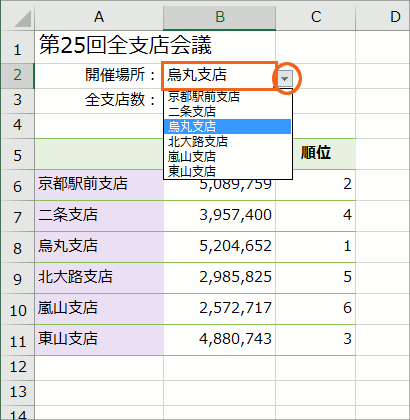Click the 開催場所 label cell

[99, 75]
